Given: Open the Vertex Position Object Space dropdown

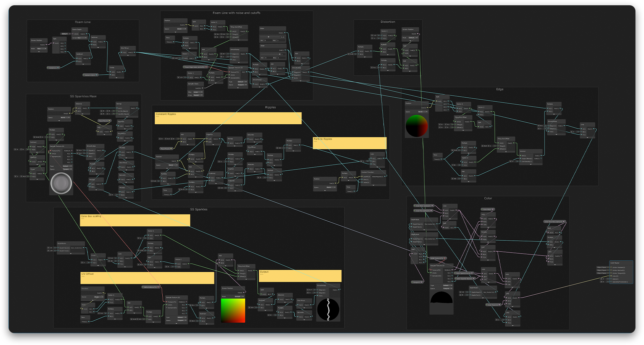Looking at the screenshot, I should click(603, 267).
